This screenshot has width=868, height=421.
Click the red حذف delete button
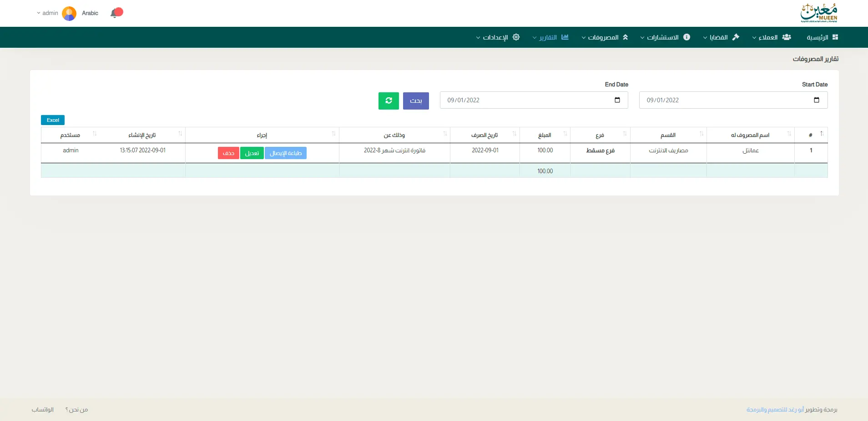[x=228, y=153]
